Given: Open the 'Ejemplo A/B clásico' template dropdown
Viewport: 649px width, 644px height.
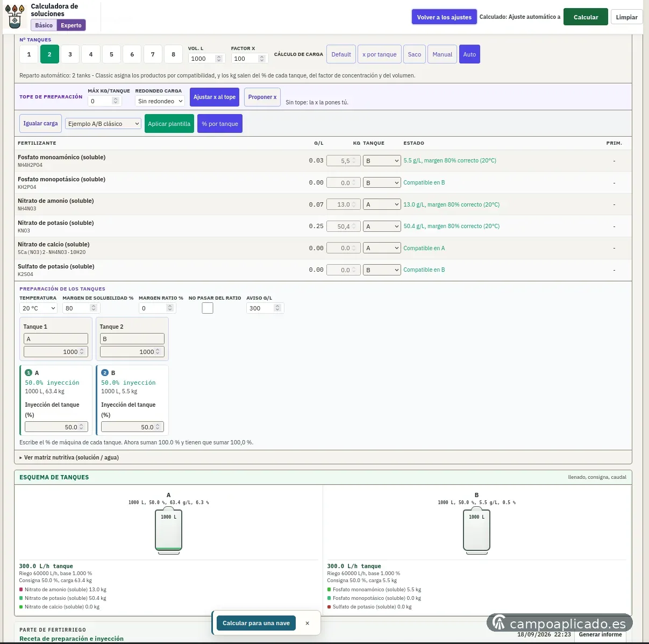Looking at the screenshot, I should 103,124.
